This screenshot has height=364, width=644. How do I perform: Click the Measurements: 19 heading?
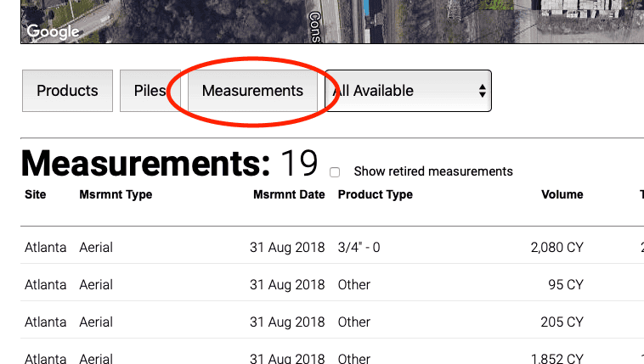[169, 163]
